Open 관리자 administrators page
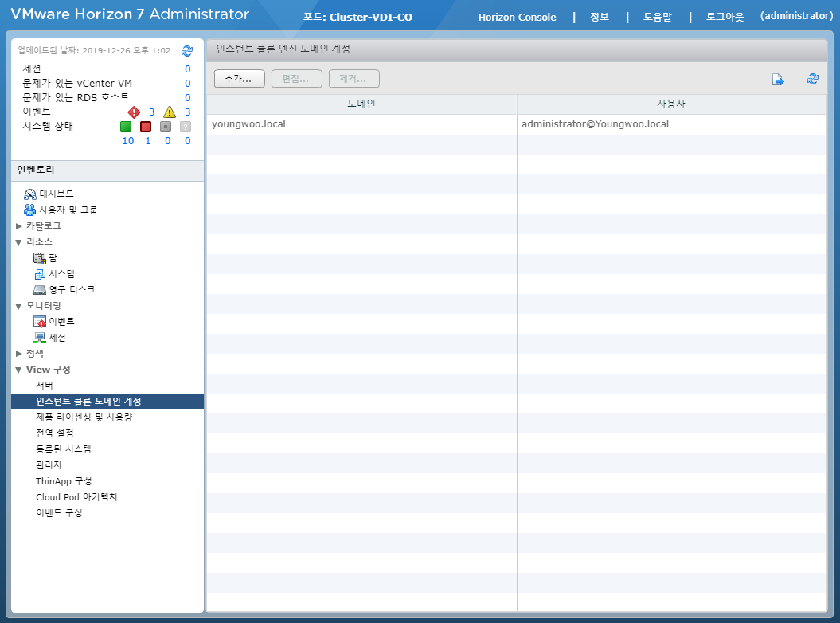This screenshot has width=840, height=623. coord(49,464)
